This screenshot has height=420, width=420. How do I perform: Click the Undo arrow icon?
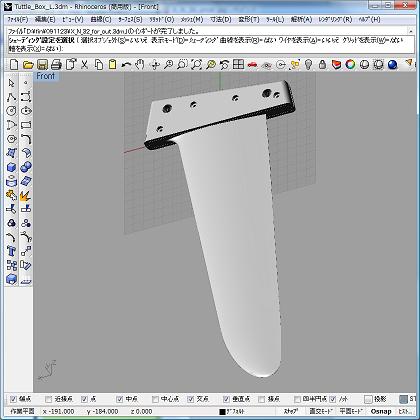pyautogui.click(x=126, y=64)
